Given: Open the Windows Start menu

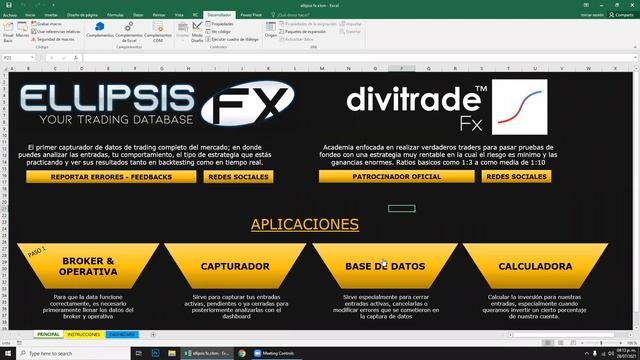Looking at the screenshot, I should (8, 353).
